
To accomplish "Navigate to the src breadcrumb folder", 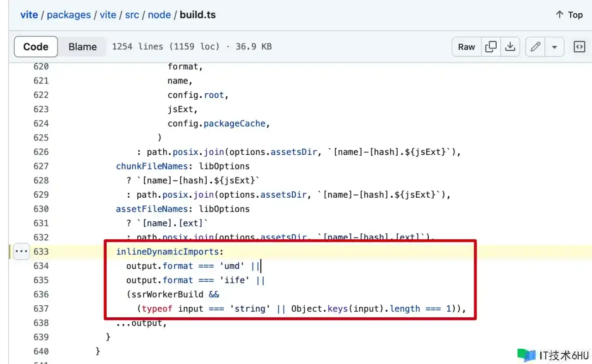I will pyautogui.click(x=132, y=15).
